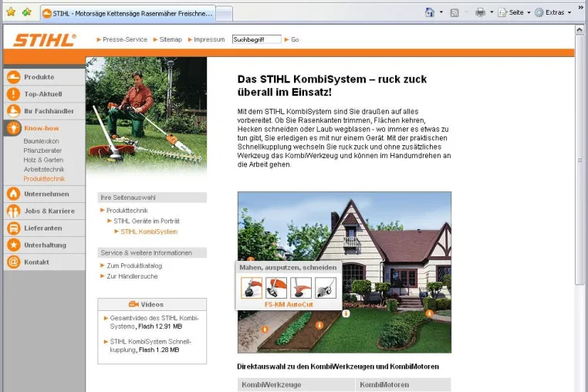Click the STIHL logo
Image resolution: width=588 pixels, height=392 pixels.
click(x=45, y=40)
